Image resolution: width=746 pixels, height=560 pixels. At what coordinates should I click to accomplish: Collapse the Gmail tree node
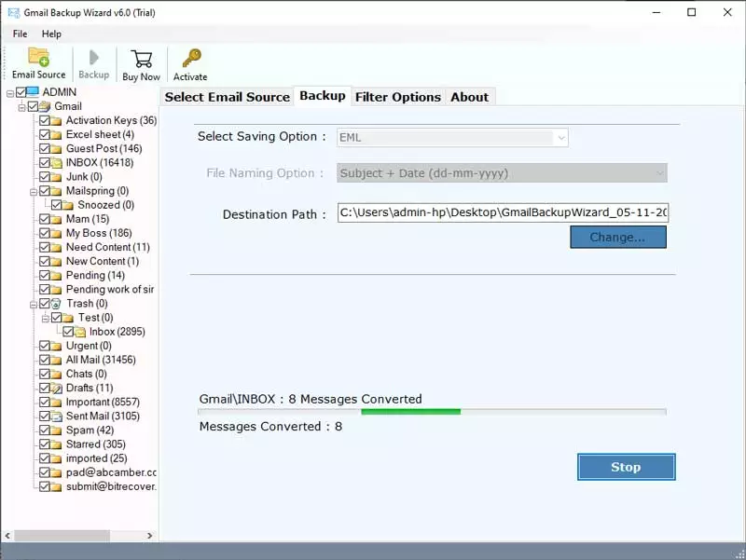pyautogui.click(x=21, y=107)
